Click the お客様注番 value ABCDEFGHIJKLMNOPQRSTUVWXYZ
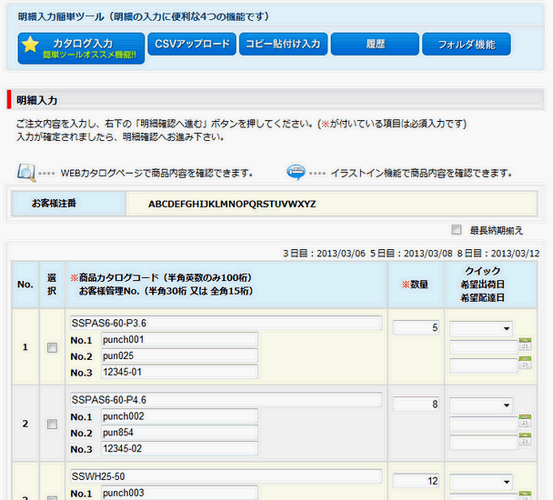Viewport: 553px width, 500px height. [232, 204]
